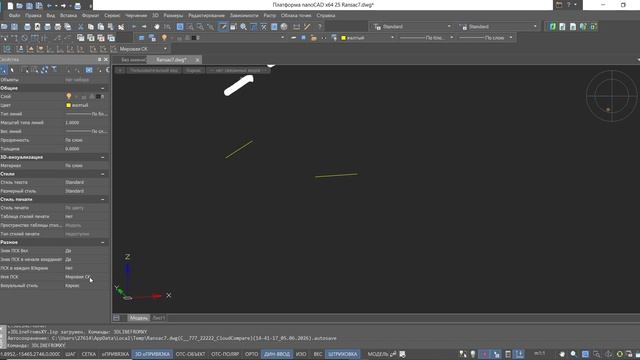Close the Ransac7.dwg document tab
640x360 pixels.
point(198,60)
